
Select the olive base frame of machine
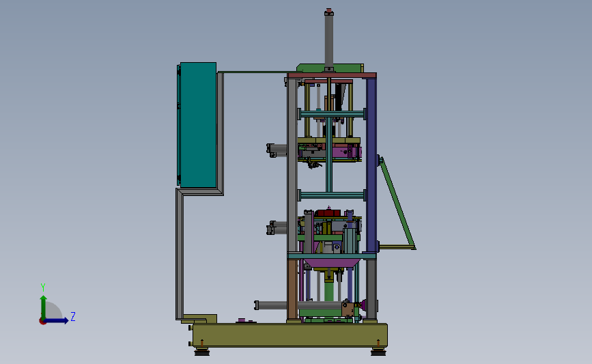(290, 335)
